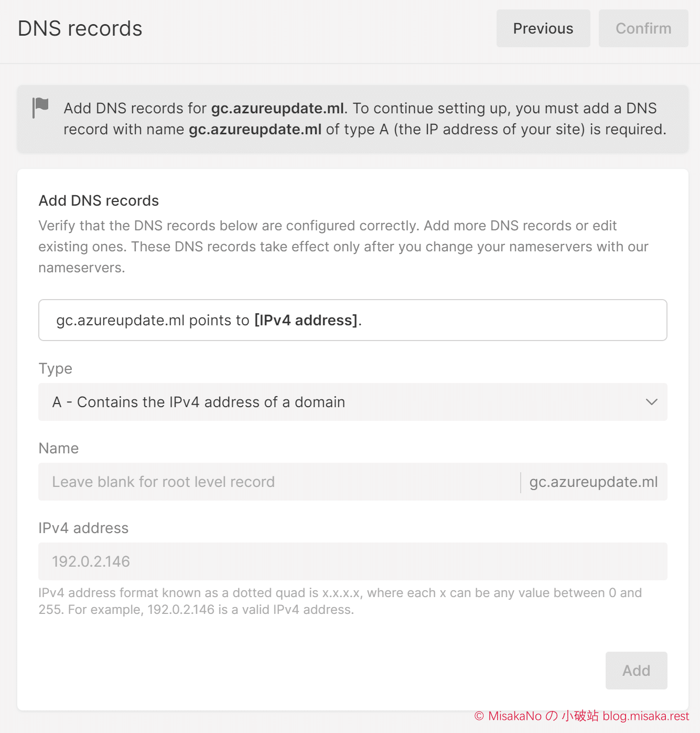
Task: Click the DNS records page heading
Action: coord(80,28)
